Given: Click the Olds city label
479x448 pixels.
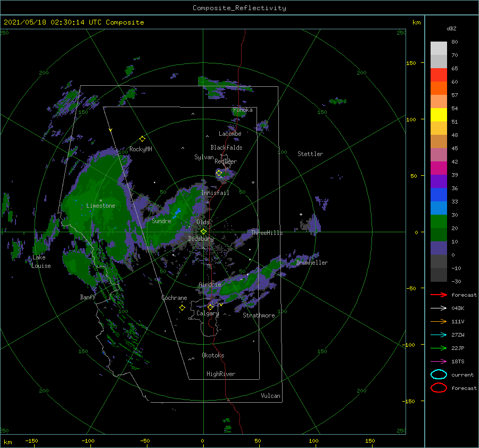Looking at the screenshot, I should click(203, 222).
